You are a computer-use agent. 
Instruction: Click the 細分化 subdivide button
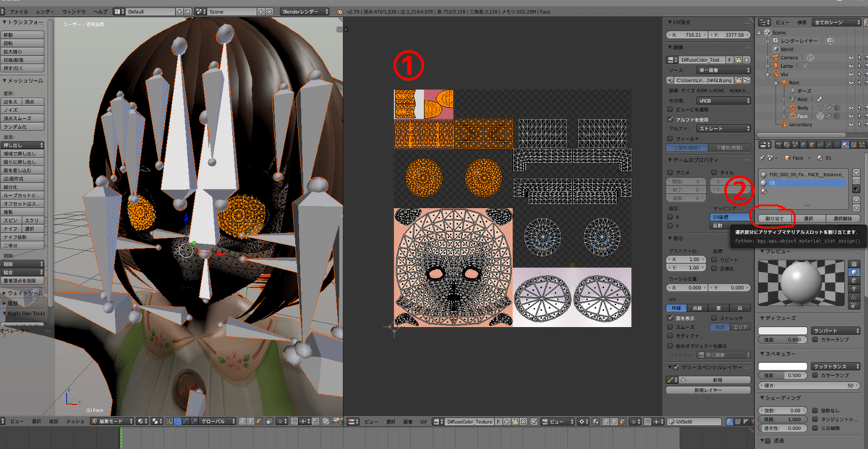point(23,187)
